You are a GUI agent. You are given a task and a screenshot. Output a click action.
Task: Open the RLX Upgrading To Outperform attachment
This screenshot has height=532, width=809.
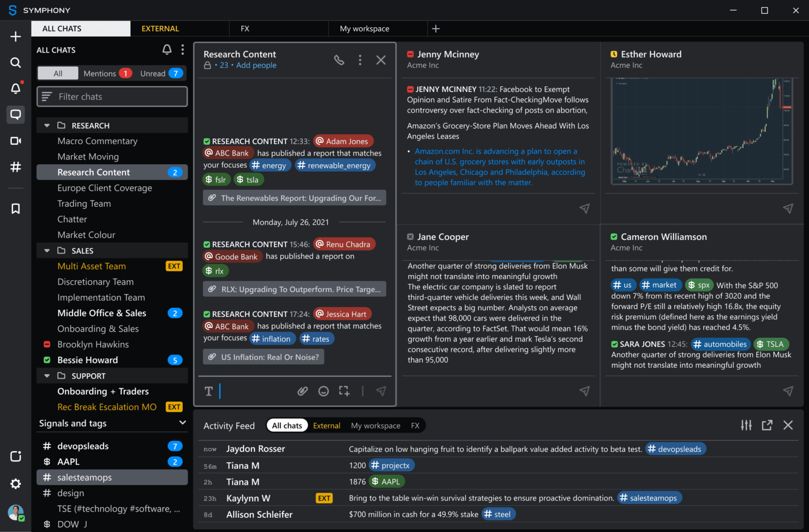click(294, 289)
